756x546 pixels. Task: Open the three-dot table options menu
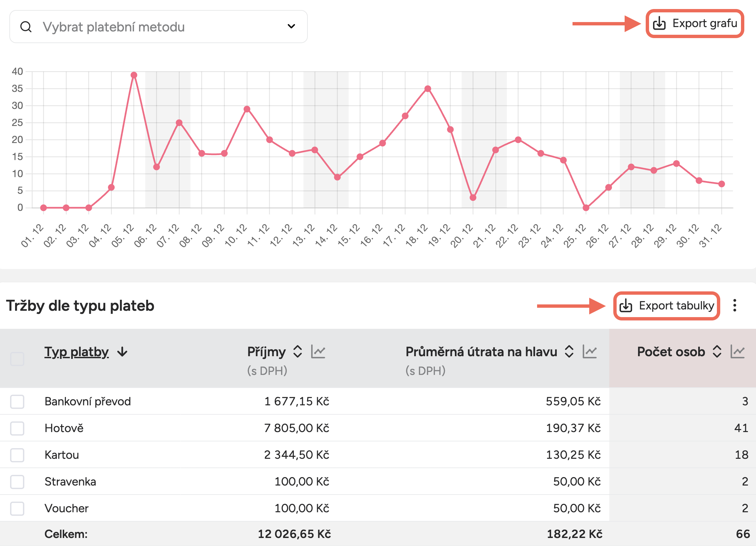point(735,305)
